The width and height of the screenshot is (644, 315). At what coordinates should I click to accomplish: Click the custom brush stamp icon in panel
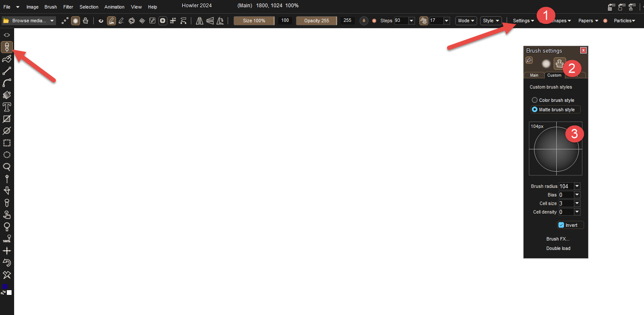tap(560, 64)
